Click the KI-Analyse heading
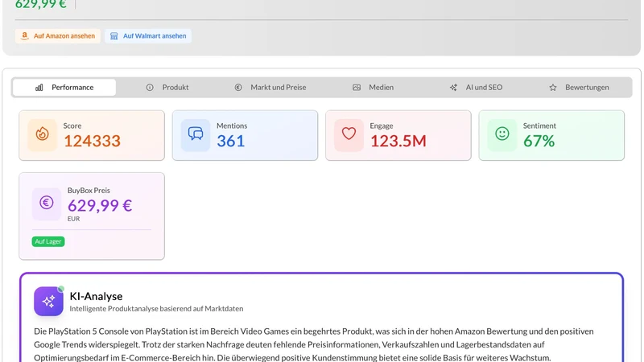This screenshot has height=362, width=644. click(x=96, y=296)
